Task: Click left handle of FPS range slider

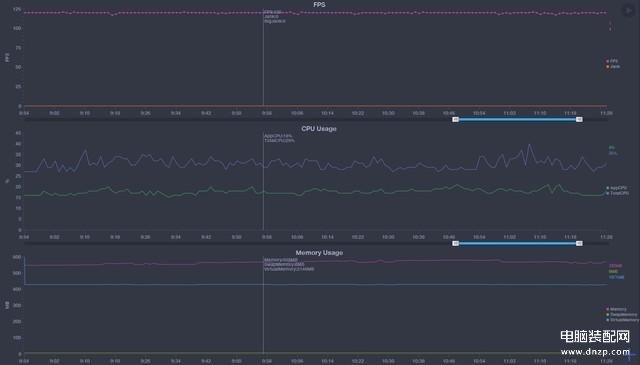Action: [456, 119]
